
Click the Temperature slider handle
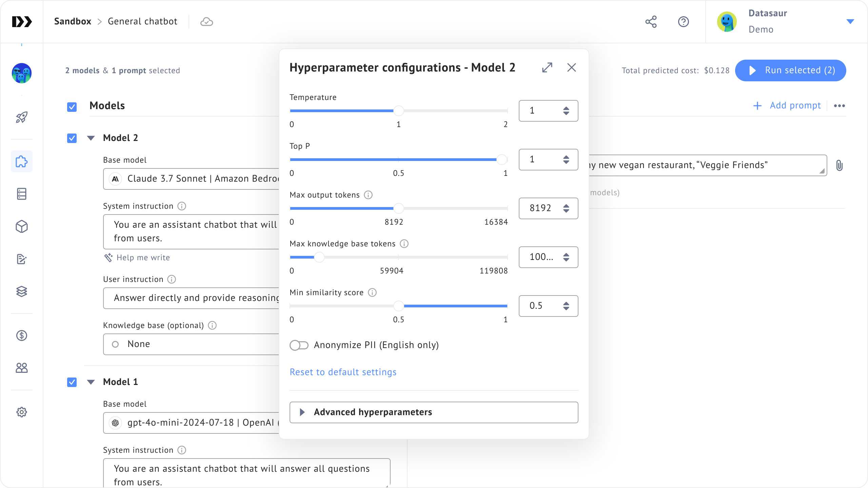coord(398,111)
